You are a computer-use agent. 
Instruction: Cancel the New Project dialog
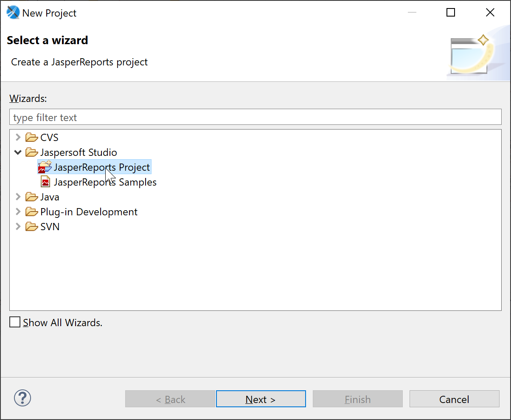tap(454, 399)
